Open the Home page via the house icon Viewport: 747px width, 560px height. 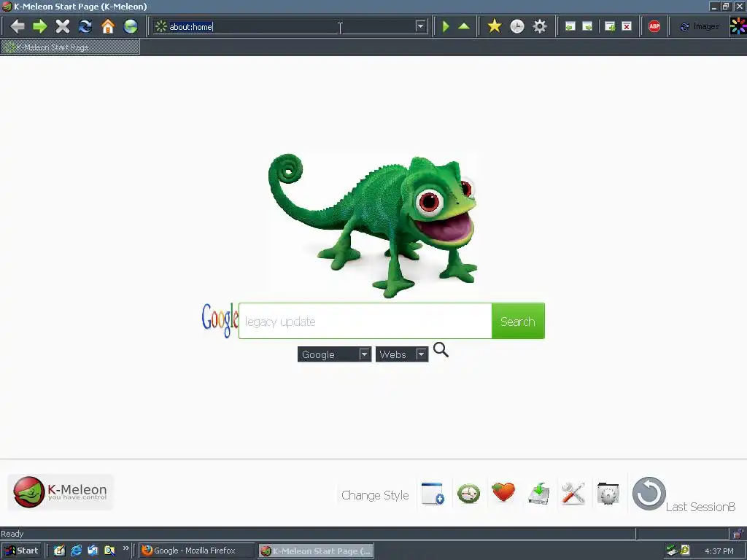pyautogui.click(x=108, y=26)
